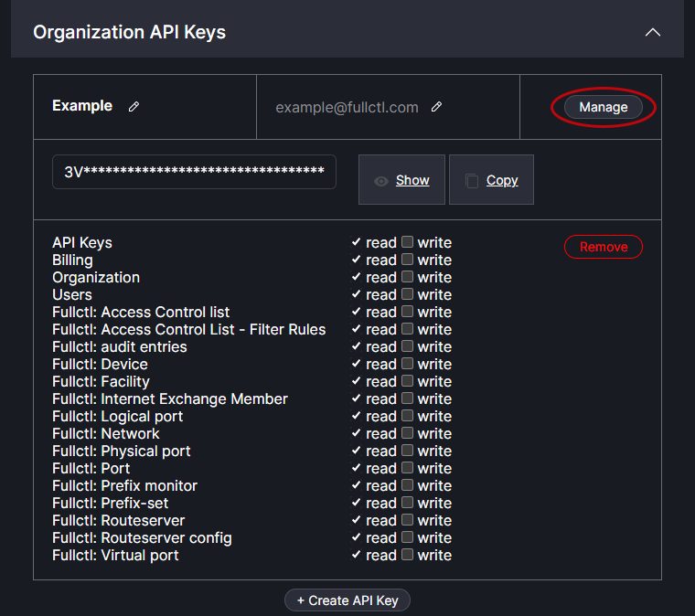Screen dimensions: 695x616
Task: Check write for Fullctl: Virtual port
Action: [408, 555]
